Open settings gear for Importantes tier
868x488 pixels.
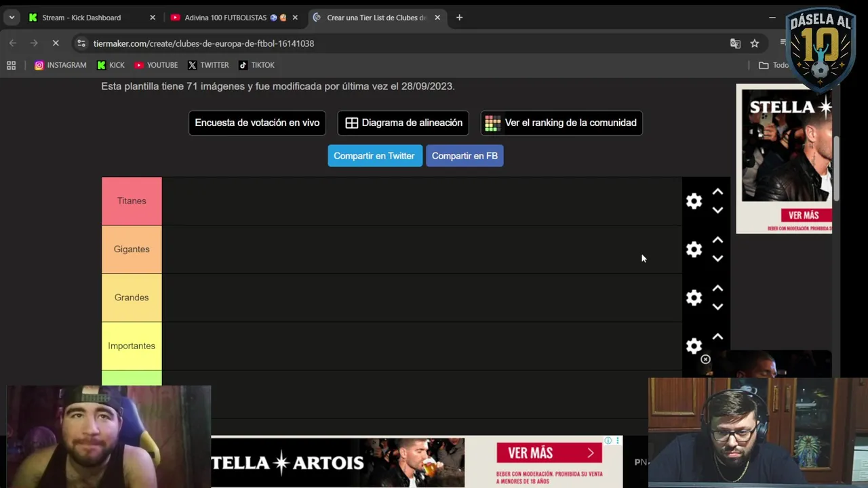coord(694,346)
